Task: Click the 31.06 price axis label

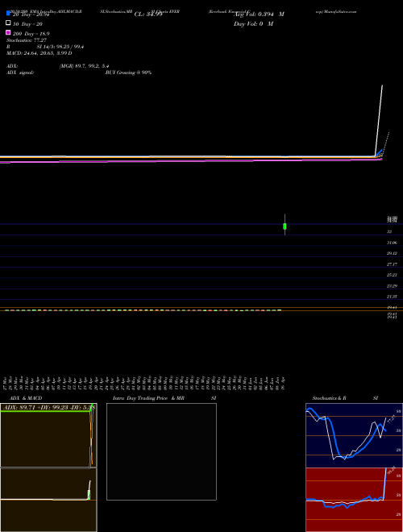Action: (392, 243)
